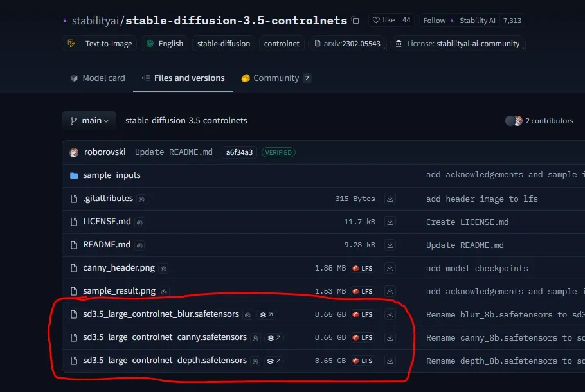585x392 pixels.
Task: Download LICENSE.md via download icon
Action: (x=390, y=222)
